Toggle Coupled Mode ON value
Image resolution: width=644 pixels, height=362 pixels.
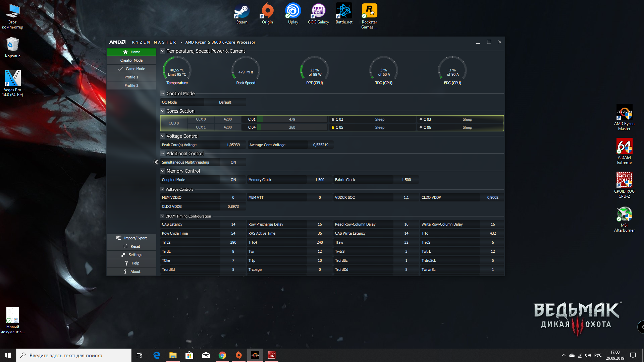233,180
